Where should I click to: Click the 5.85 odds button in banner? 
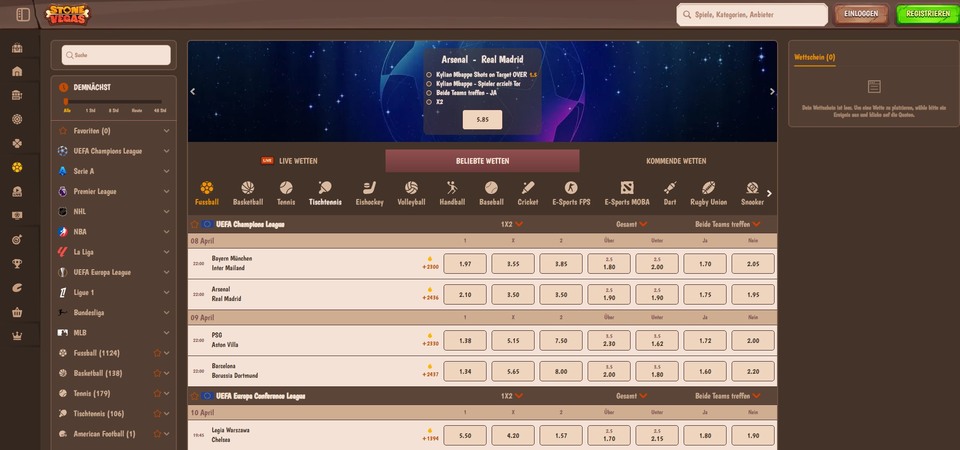(482, 120)
